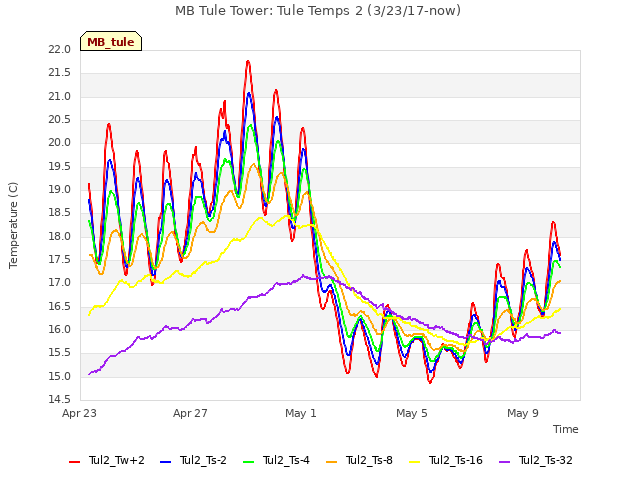Click the 21.5 y-axis tick value
The height and width of the screenshot is (480, 640).
pos(60,73)
